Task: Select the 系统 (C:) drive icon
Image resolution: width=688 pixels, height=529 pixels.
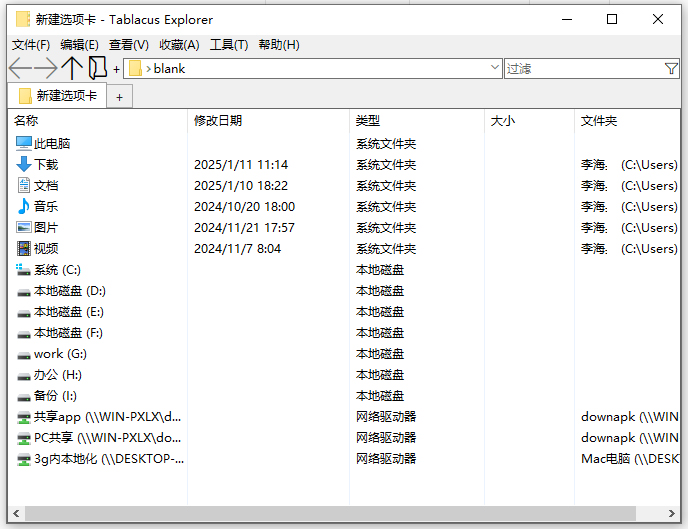Action: pyautogui.click(x=24, y=269)
